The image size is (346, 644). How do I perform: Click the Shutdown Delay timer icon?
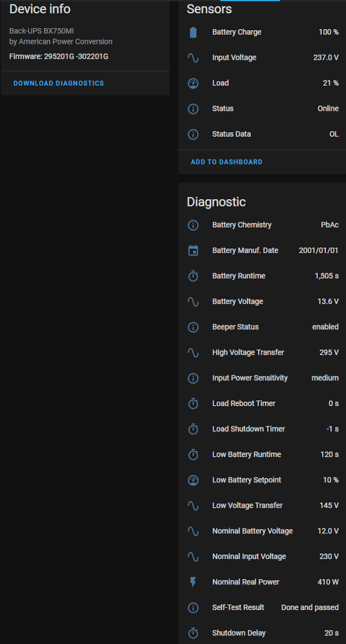coord(193,633)
